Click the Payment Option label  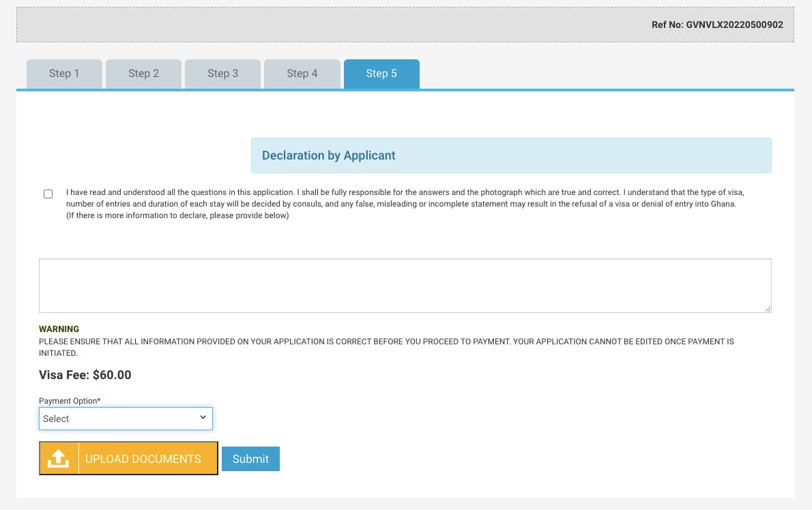click(70, 401)
